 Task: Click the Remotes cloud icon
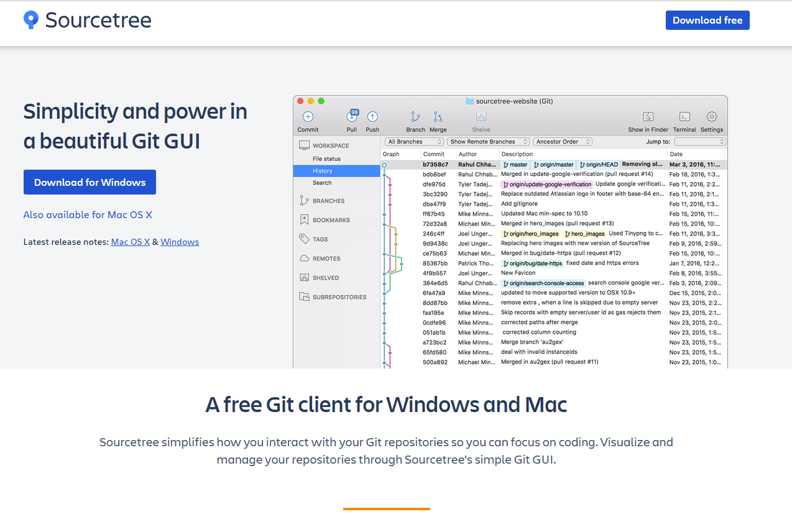pyautogui.click(x=304, y=258)
